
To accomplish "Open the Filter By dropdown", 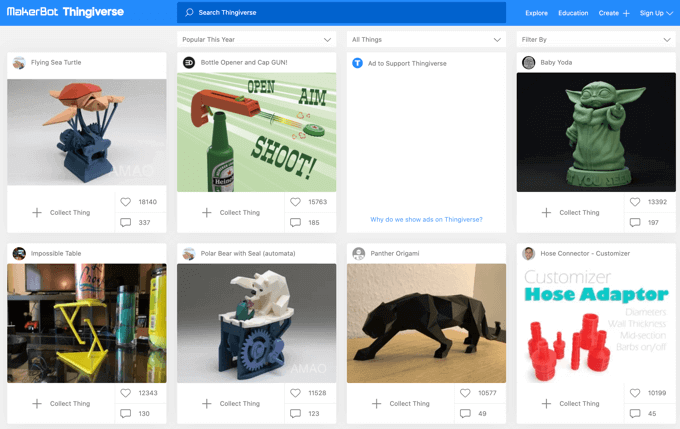I will pos(596,39).
